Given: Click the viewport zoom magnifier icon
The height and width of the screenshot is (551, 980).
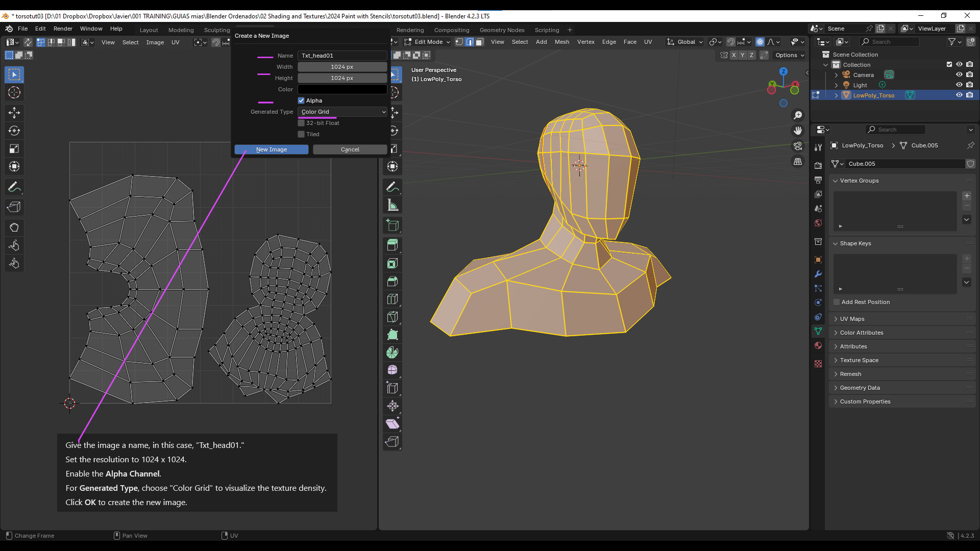Looking at the screenshot, I should [x=798, y=116].
